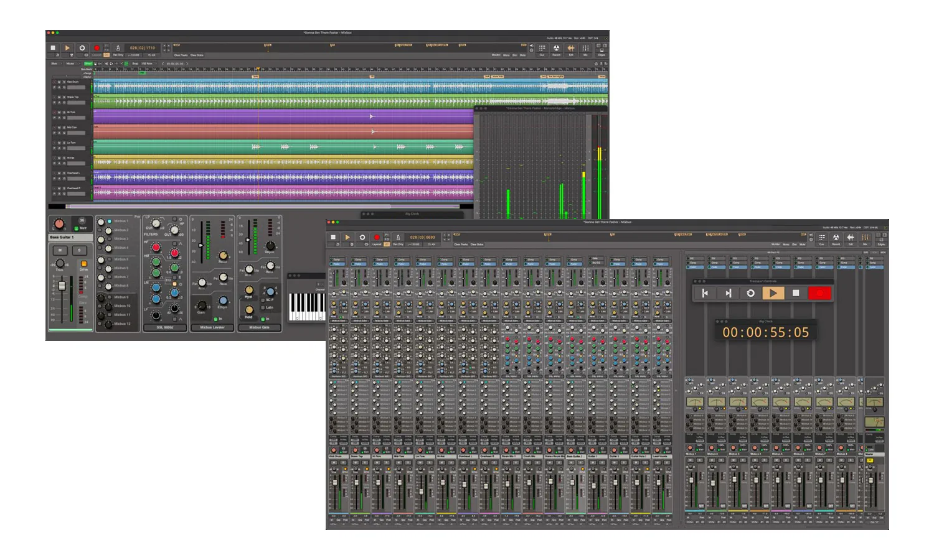The image size is (934, 560).
Task: Solo the Bass Guitar 1 channel strip
Action: [x=79, y=250]
